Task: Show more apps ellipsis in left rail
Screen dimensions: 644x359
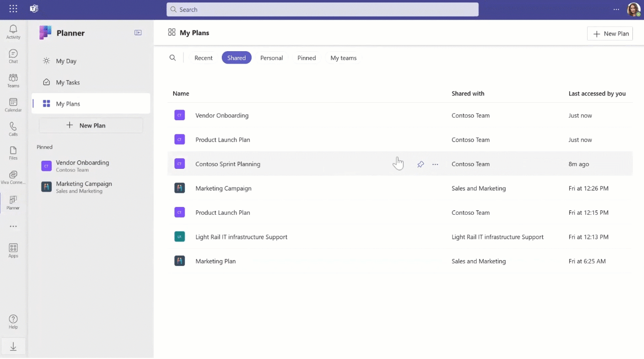Action: [x=13, y=226]
